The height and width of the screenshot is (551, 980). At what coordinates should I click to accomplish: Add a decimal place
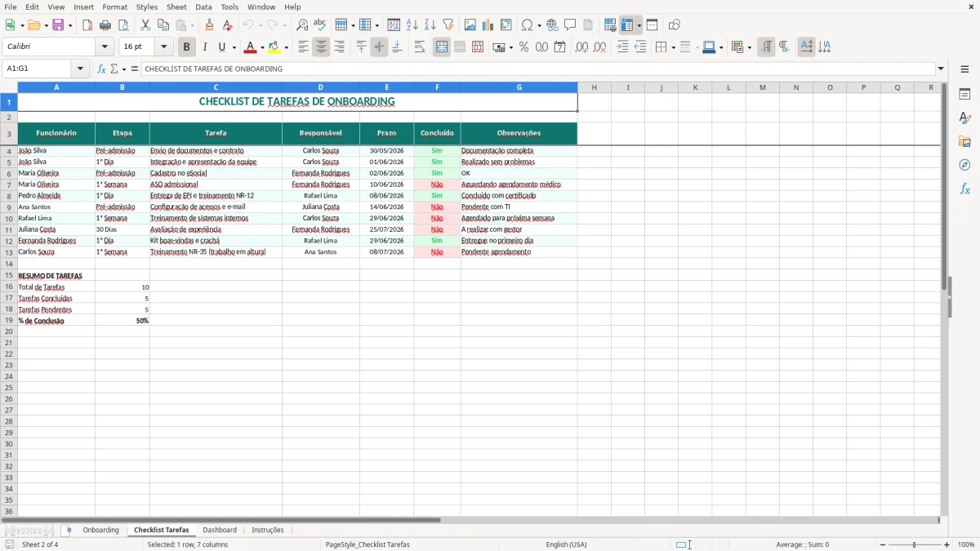(x=581, y=47)
